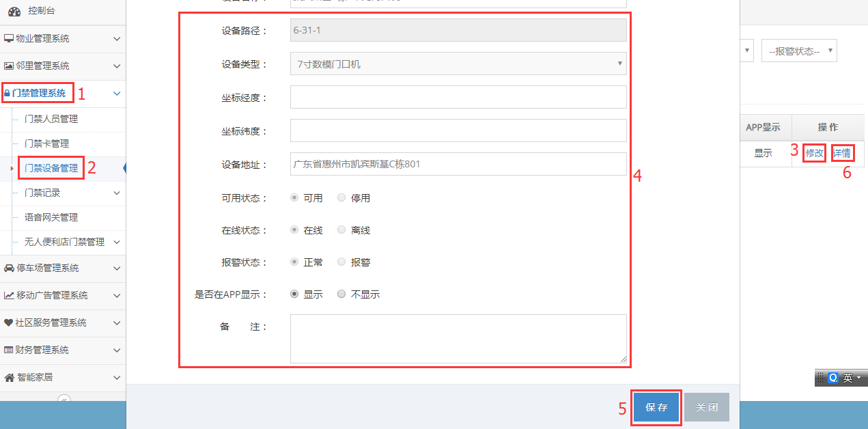Click the 详情 link in the table row

point(841,153)
